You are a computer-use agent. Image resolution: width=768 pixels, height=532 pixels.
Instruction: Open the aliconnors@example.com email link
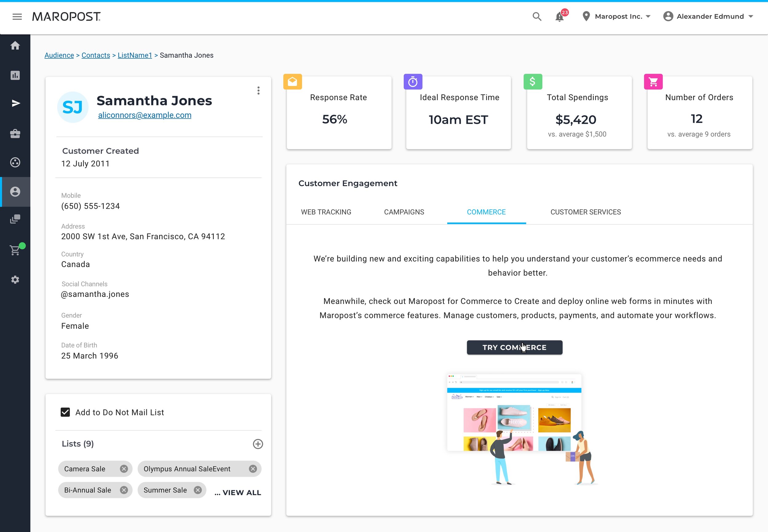pyautogui.click(x=144, y=115)
